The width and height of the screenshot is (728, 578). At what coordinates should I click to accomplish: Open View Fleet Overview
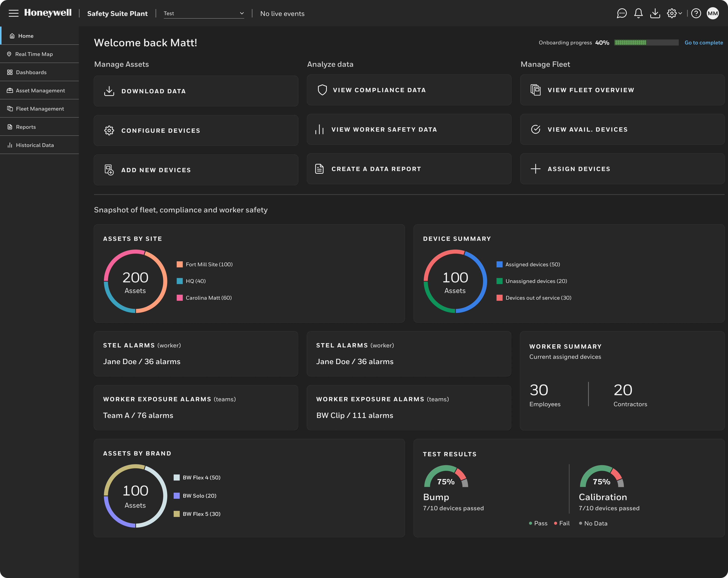[622, 90]
